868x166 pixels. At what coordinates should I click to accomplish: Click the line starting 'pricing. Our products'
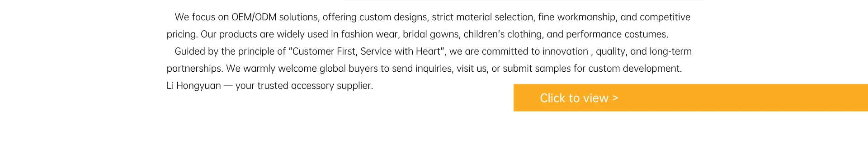click(417, 34)
